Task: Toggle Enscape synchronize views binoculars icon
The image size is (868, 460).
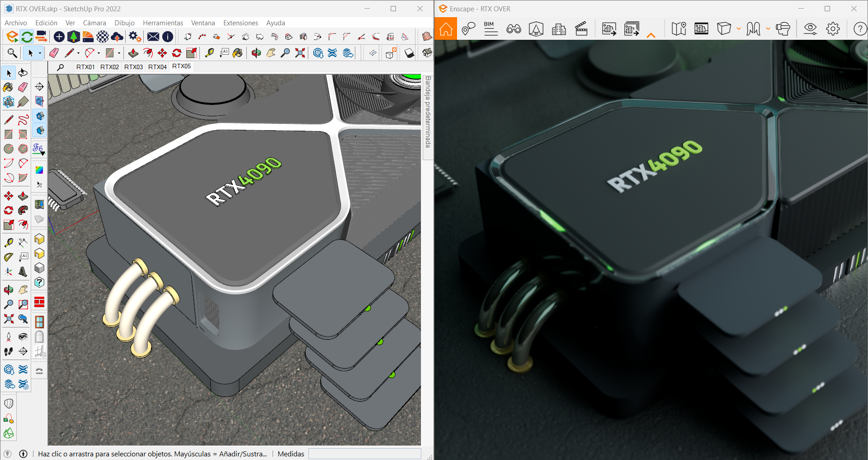Action: point(514,29)
